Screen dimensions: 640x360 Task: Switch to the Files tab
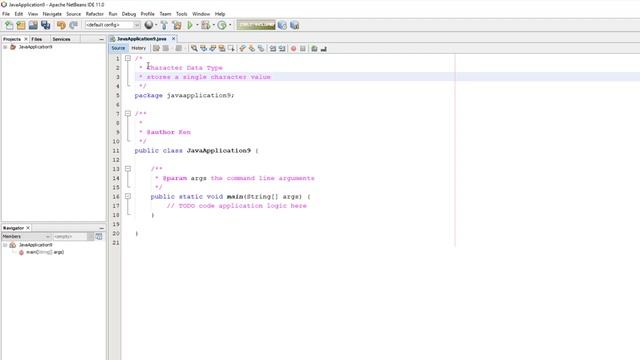click(37, 39)
